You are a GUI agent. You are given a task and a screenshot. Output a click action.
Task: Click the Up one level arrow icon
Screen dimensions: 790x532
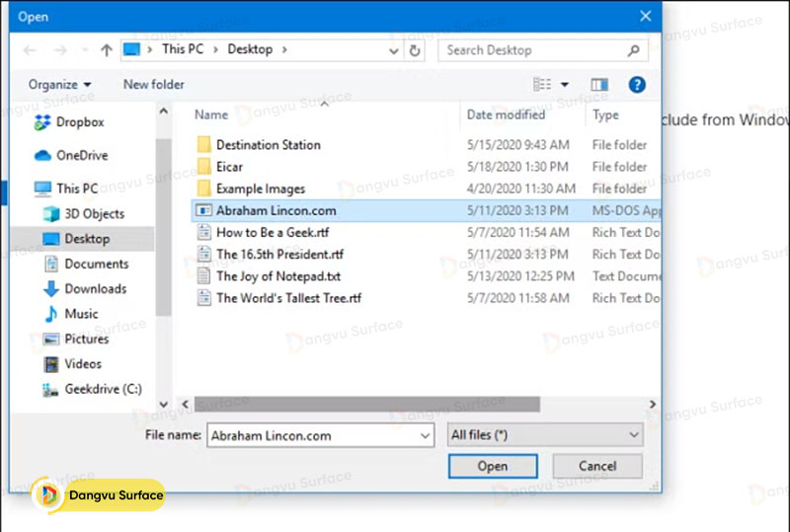(x=106, y=49)
